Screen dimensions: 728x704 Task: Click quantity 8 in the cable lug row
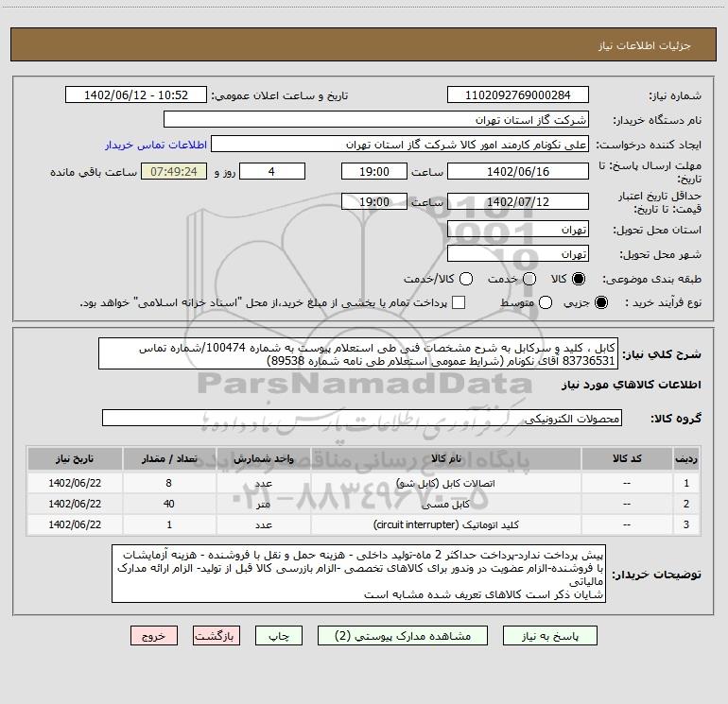click(169, 483)
